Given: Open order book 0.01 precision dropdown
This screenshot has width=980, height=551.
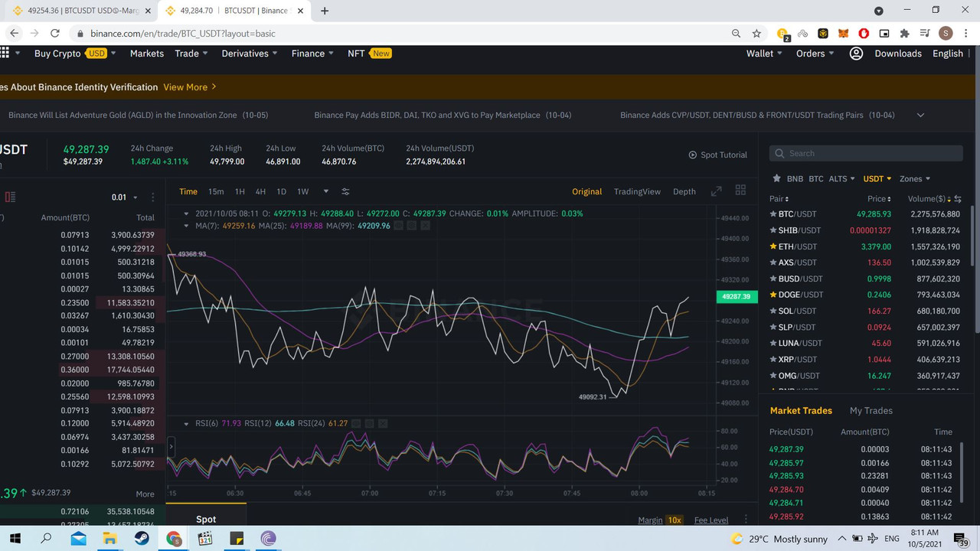Looking at the screenshot, I should (x=125, y=197).
